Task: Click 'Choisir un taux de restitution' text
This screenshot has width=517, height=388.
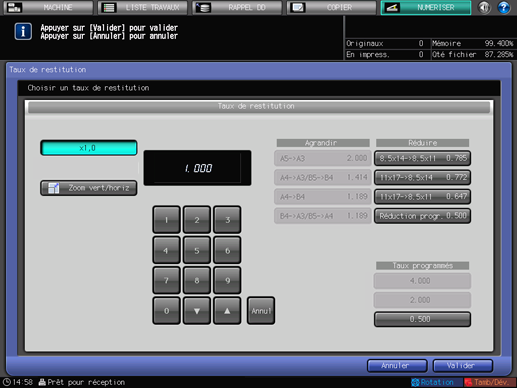Action: point(88,88)
